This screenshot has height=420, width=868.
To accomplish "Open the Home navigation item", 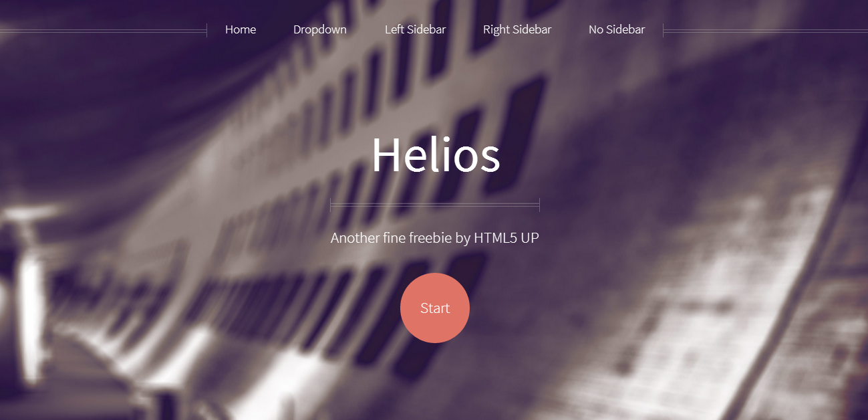I will [x=241, y=29].
